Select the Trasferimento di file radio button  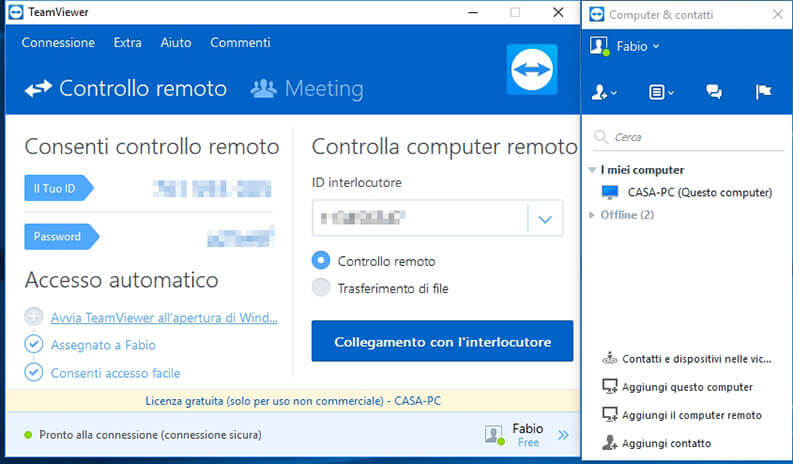click(x=321, y=288)
